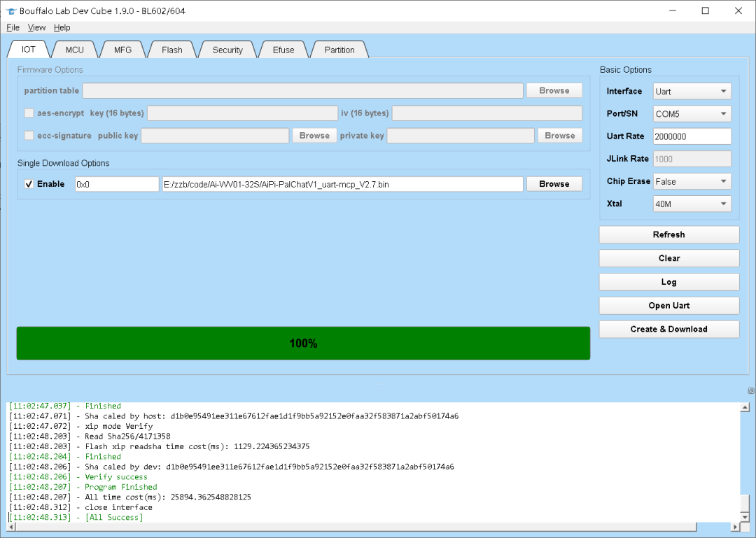The width and height of the screenshot is (756, 538).
Task: Click the Open Uart button
Action: tap(668, 306)
